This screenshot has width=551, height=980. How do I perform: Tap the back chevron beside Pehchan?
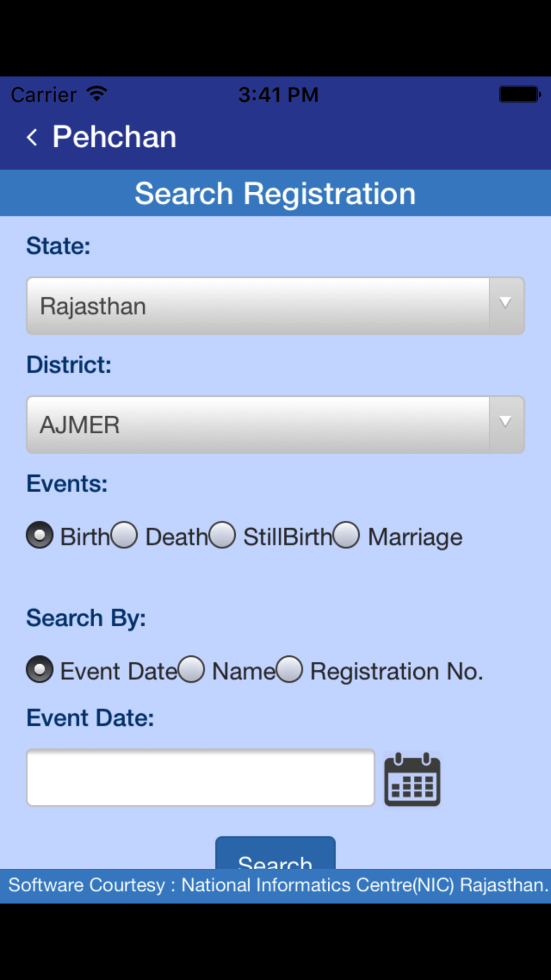click(x=32, y=137)
